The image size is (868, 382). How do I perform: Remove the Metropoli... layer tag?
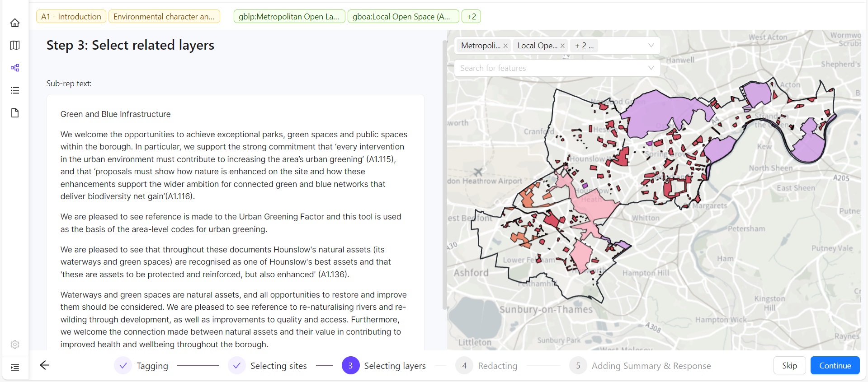[505, 46]
